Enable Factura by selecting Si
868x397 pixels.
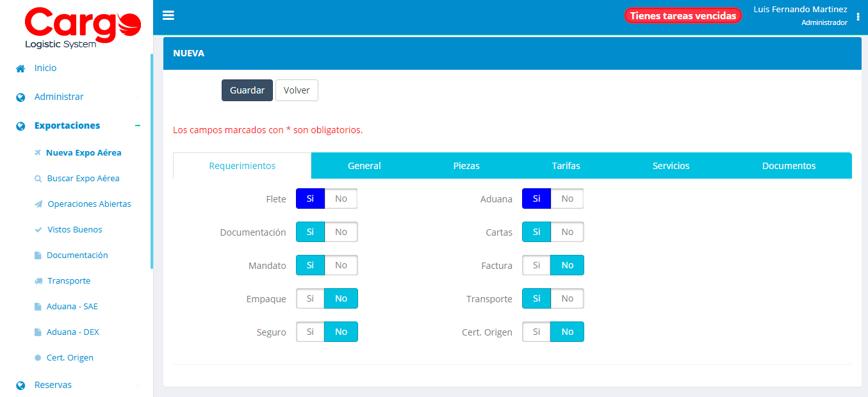pos(536,265)
